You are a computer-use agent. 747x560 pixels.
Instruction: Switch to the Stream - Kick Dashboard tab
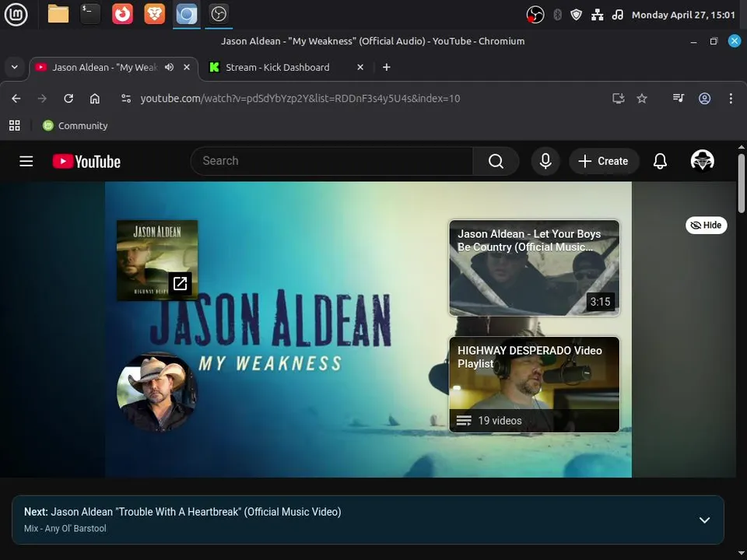click(x=277, y=68)
